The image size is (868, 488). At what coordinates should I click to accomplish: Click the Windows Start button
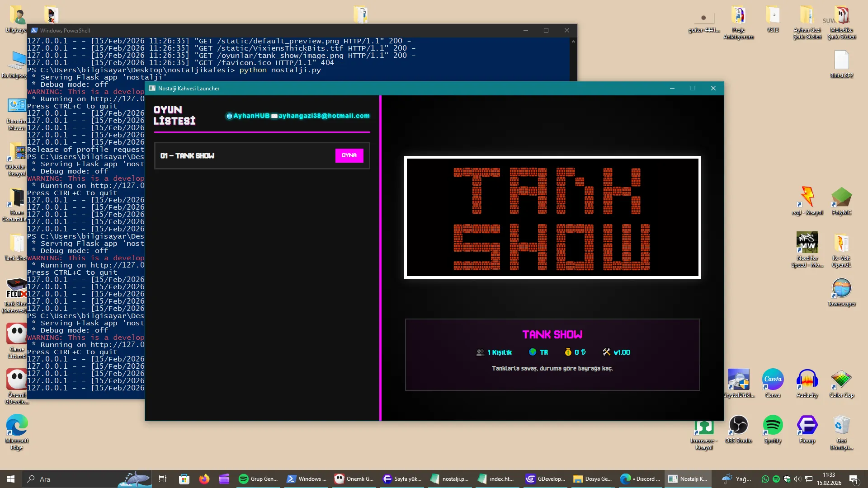(11, 479)
